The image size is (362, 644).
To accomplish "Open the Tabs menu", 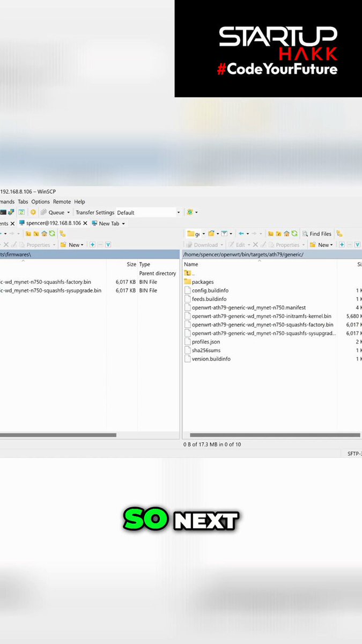I will point(23,202).
